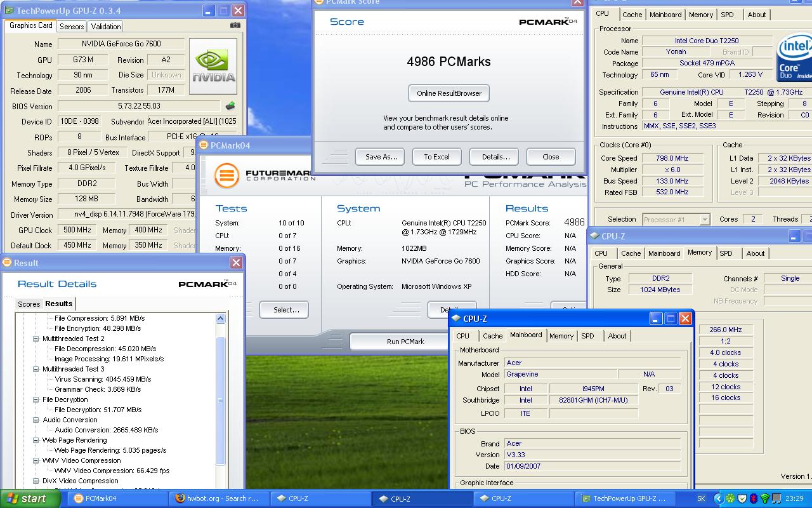Open the Windows Start menu
812x508 pixels.
[x=30, y=498]
